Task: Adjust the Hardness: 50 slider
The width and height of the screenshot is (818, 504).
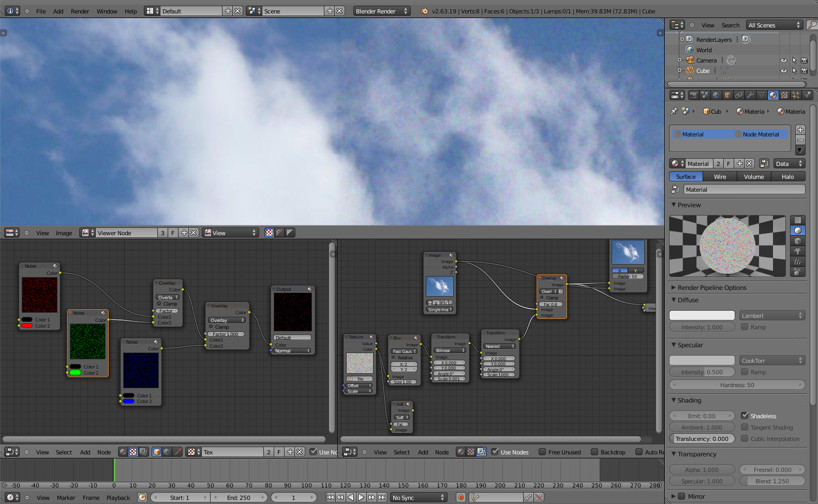Action: click(x=737, y=385)
